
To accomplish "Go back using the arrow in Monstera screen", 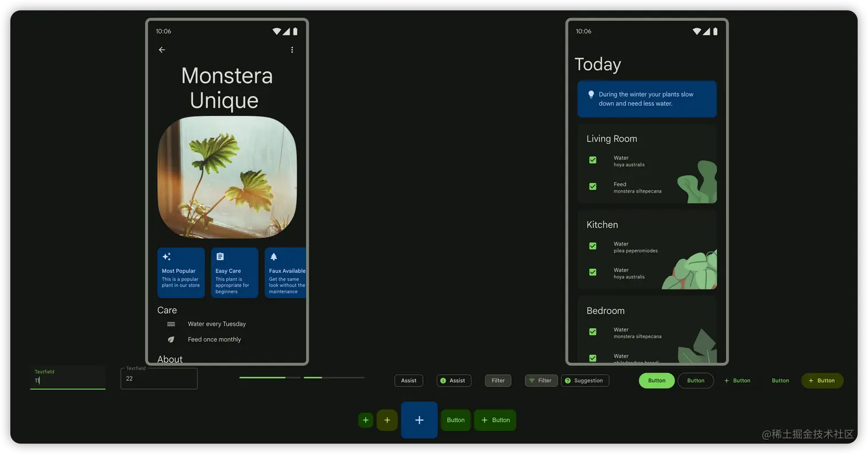I will [162, 50].
